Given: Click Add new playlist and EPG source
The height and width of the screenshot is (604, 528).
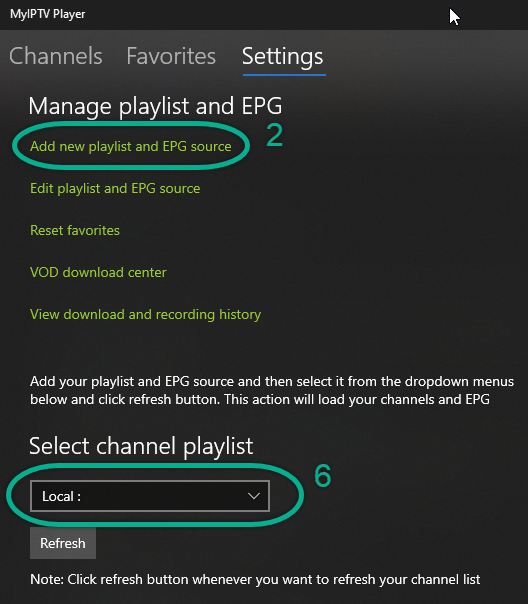Looking at the screenshot, I should pos(131,146).
